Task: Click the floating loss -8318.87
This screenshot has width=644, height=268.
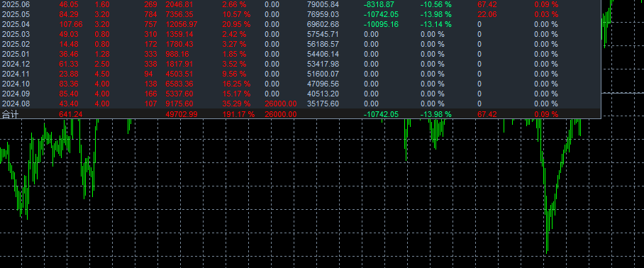Action: pos(379,4)
